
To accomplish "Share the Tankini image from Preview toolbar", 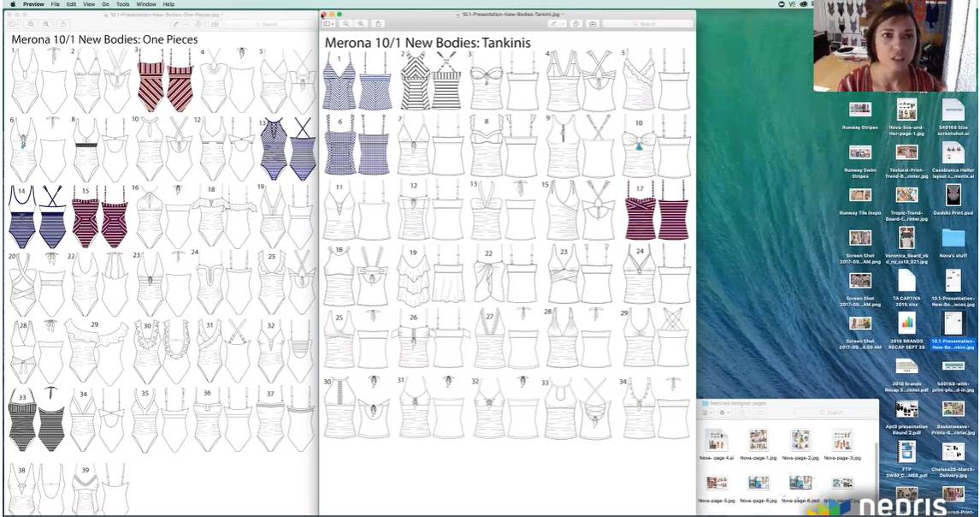I will pos(378,24).
